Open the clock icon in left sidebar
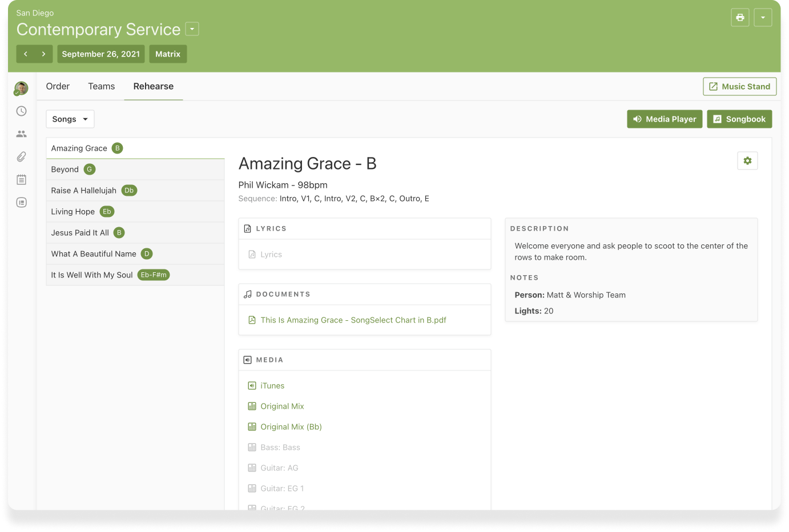Image resolution: width=789 pixels, height=532 pixels. [x=22, y=111]
